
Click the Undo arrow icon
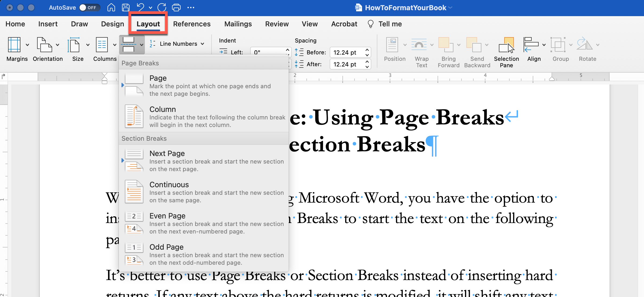140,8
